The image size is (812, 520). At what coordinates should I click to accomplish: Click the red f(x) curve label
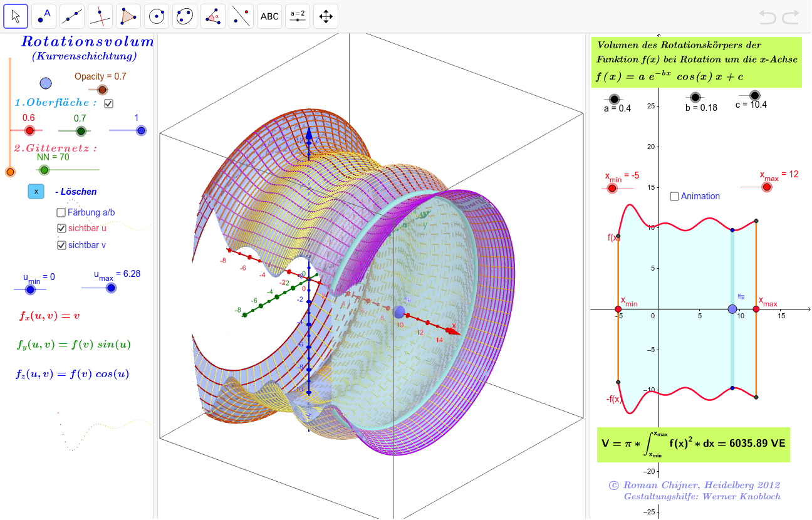(x=613, y=237)
